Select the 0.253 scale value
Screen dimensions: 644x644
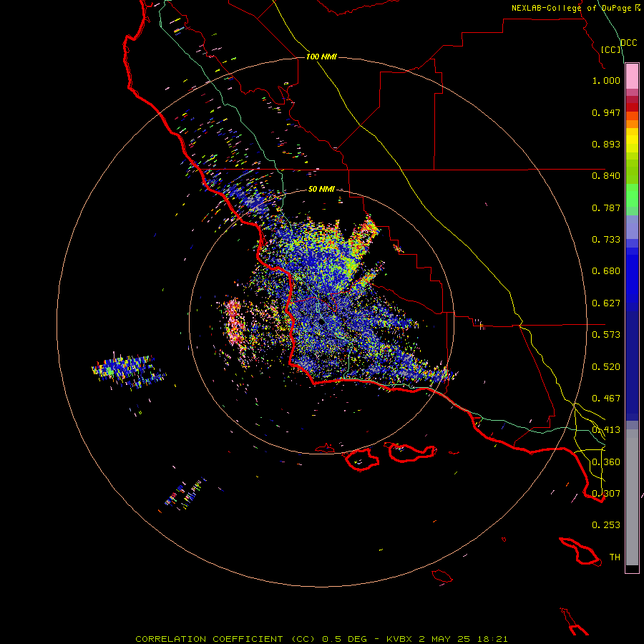(x=606, y=525)
